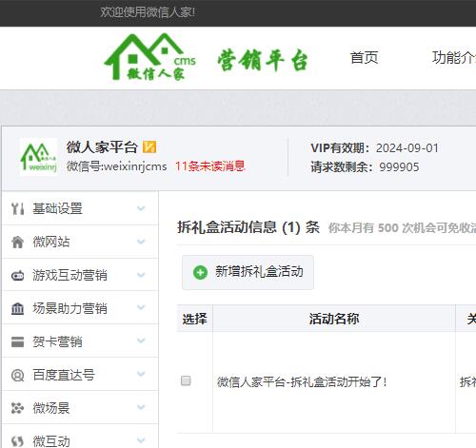Open the 场景助力营销 sidebar menu

tap(80, 308)
